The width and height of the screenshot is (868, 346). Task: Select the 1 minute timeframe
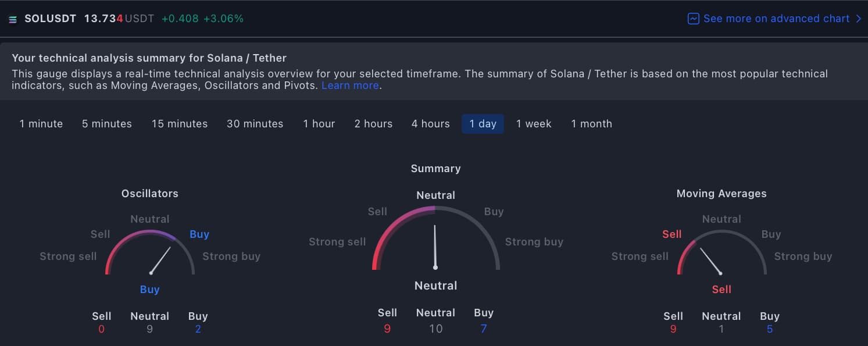point(41,123)
